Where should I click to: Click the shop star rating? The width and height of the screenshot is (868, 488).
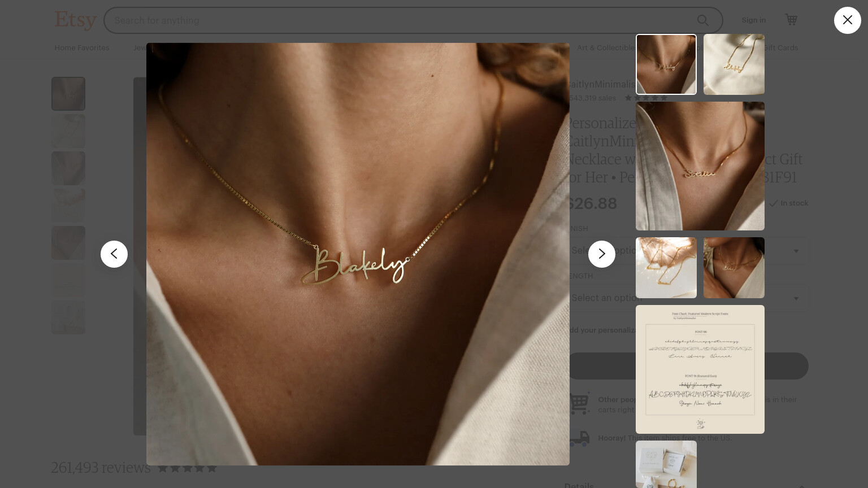pos(646,98)
